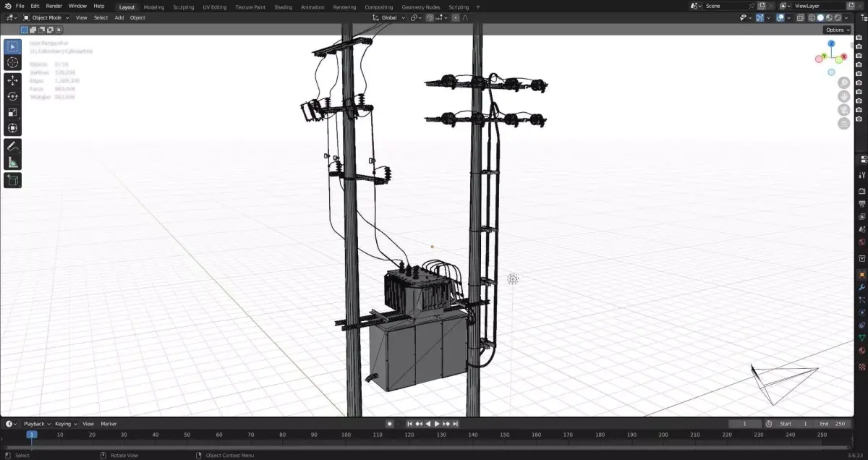Open the Add menu in viewport header
The width and height of the screenshot is (868, 460).
[x=119, y=17]
